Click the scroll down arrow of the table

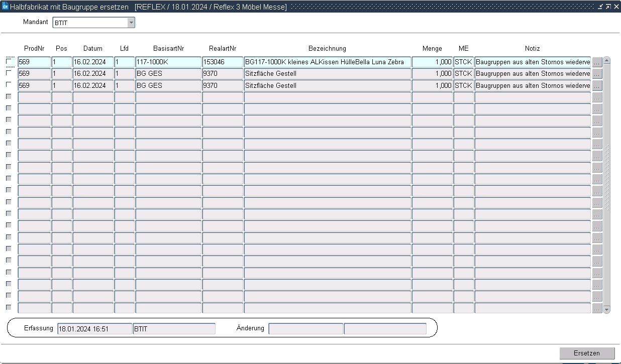[607, 310]
